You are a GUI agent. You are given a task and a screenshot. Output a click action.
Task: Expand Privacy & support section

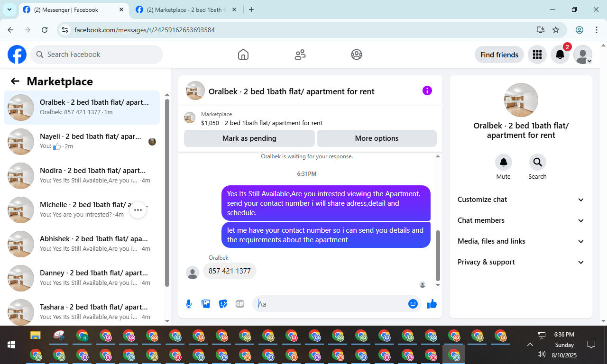[521, 262]
